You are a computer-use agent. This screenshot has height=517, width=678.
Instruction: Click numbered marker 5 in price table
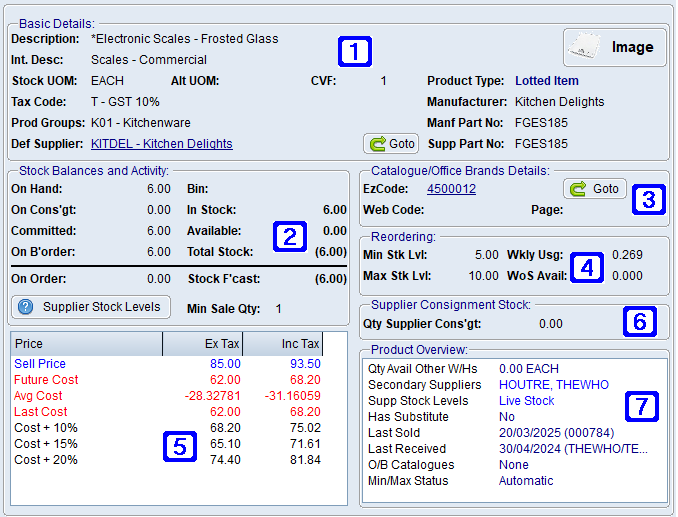coord(178,446)
